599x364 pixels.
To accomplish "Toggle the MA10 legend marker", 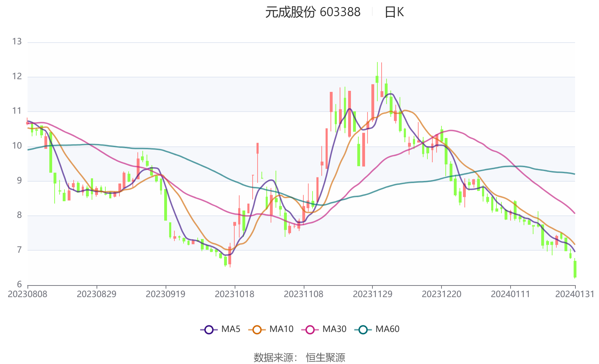I will tap(257, 330).
